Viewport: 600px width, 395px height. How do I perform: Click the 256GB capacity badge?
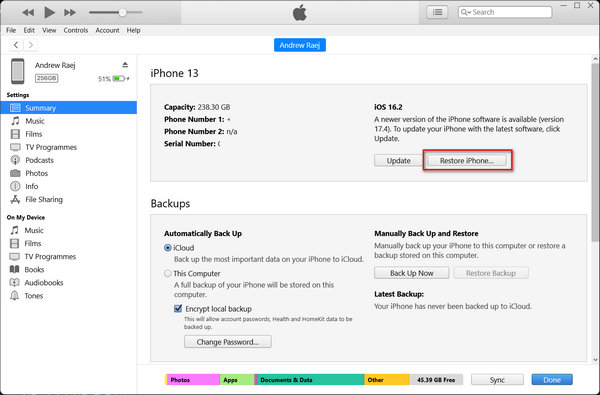[47, 78]
